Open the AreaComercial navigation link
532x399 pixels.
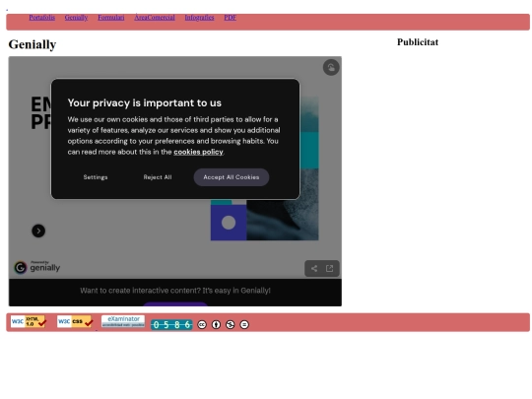[155, 18]
